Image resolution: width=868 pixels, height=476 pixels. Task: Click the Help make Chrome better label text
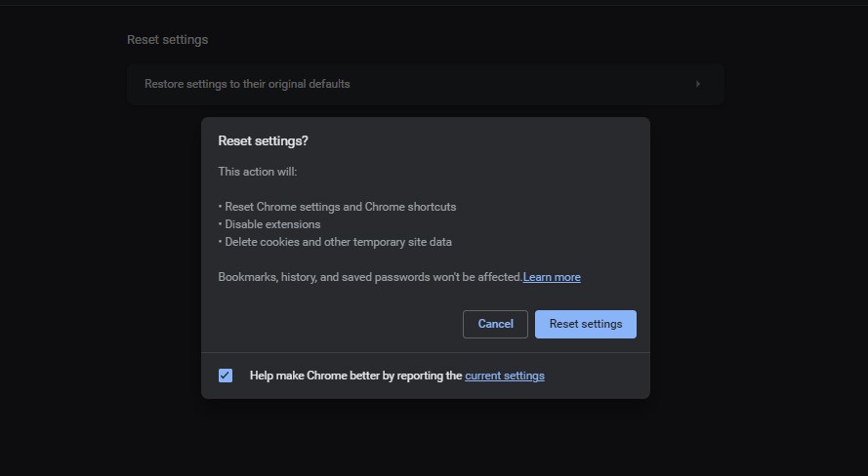click(355, 376)
